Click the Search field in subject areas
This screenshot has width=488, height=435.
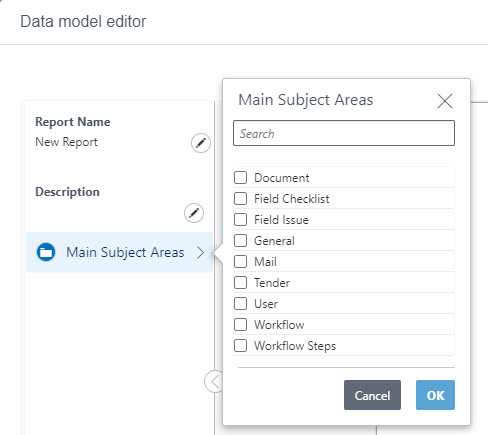[344, 133]
